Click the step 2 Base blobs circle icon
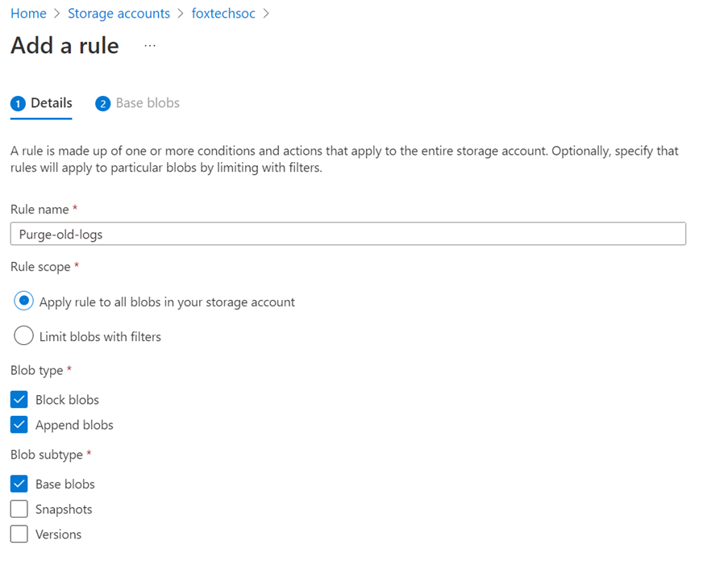Screen dimensions: 728x578 click(102, 103)
